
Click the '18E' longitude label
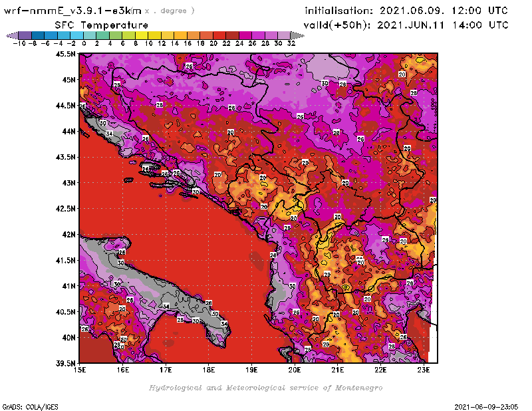(209, 370)
